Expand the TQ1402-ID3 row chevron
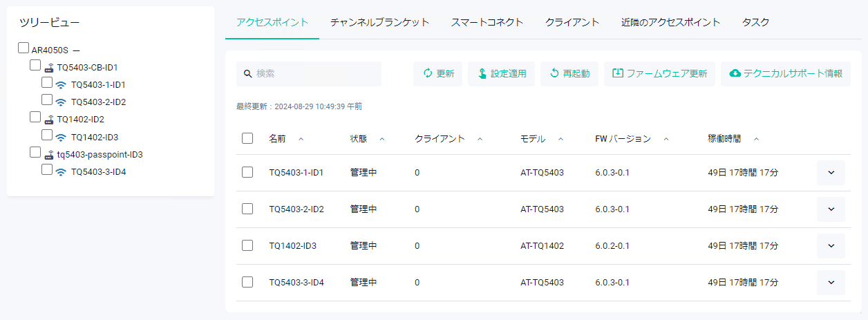This screenshot has height=320, width=868. [831, 245]
